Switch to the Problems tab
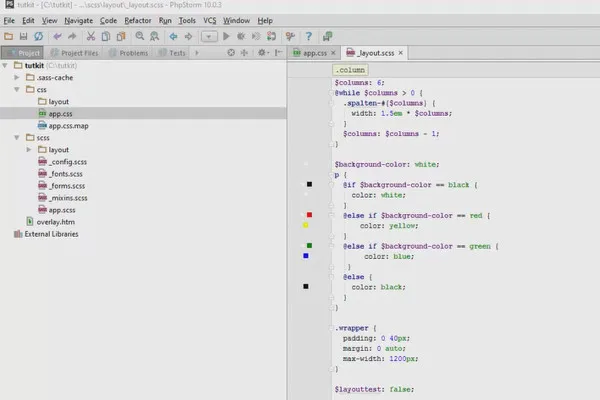The height and width of the screenshot is (400, 600). pyautogui.click(x=129, y=53)
